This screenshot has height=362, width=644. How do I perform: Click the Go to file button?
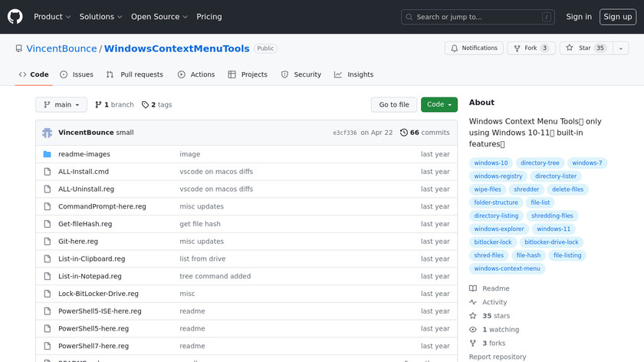coord(394,105)
